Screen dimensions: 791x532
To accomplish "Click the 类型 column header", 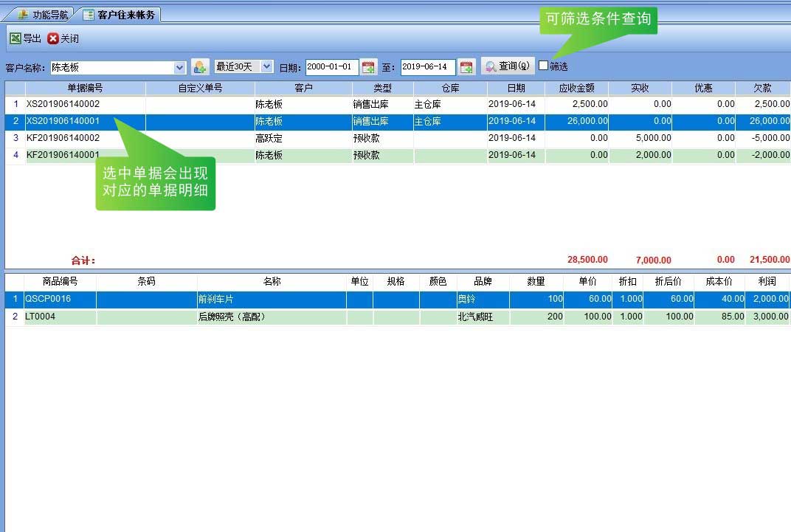I will 382,88.
